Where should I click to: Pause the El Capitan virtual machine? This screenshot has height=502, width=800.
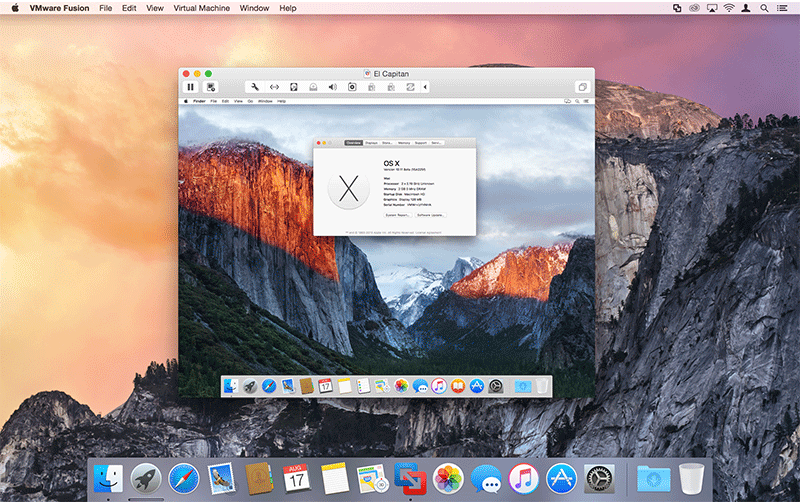click(190, 87)
